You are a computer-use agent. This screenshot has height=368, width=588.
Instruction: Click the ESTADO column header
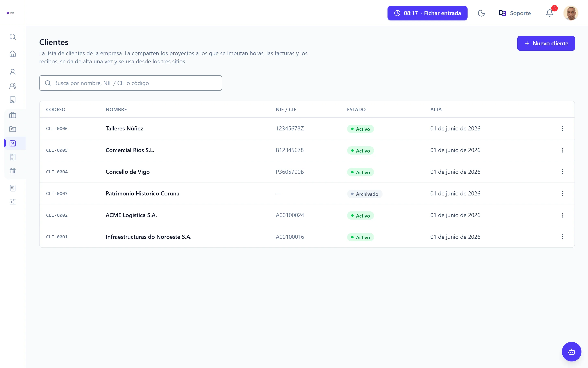(x=356, y=110)
